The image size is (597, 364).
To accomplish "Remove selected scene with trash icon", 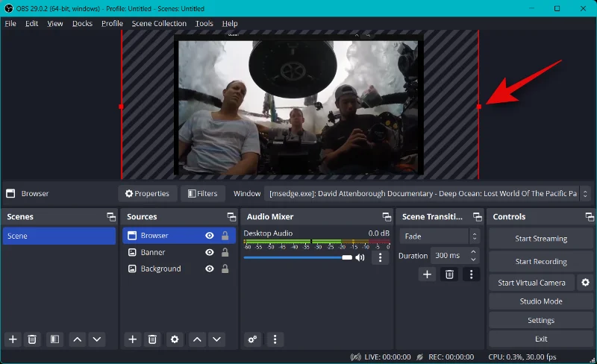I will coord(32,339).
